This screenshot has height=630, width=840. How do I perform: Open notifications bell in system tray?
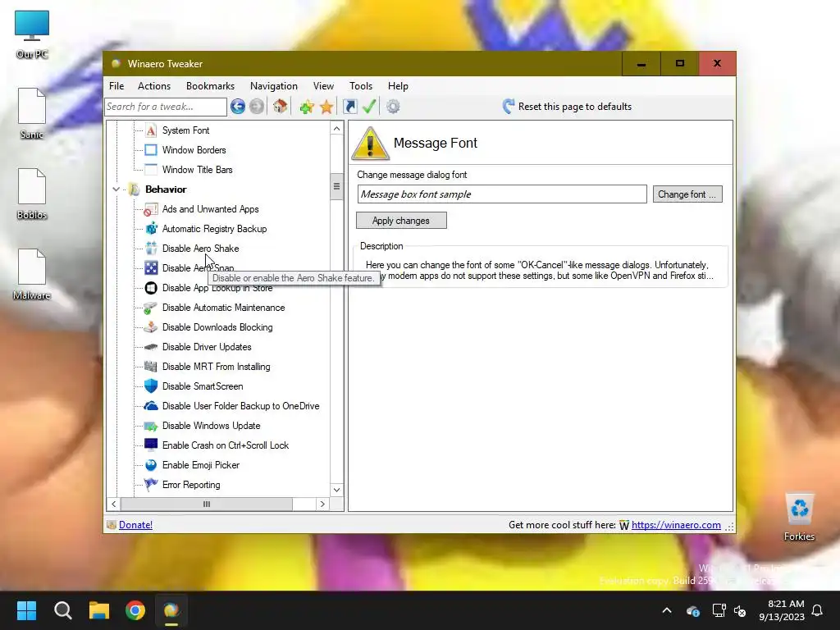[818, 610]
